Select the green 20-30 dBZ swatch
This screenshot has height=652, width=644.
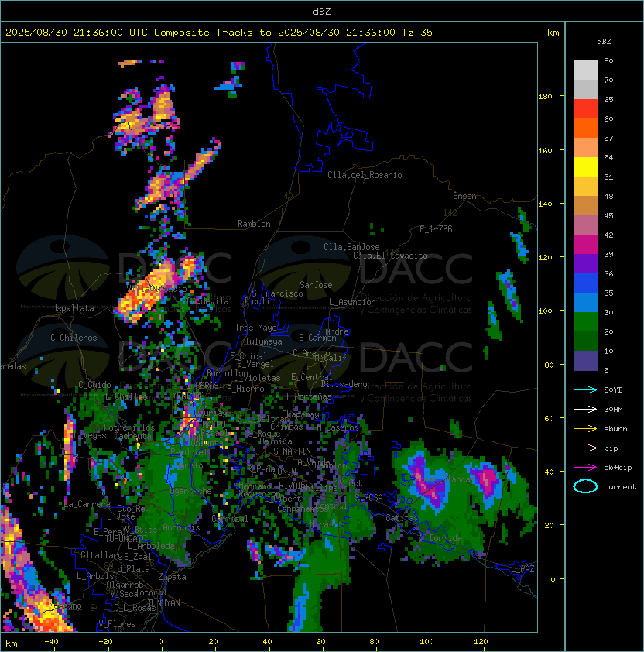click(x=585, y=321)
